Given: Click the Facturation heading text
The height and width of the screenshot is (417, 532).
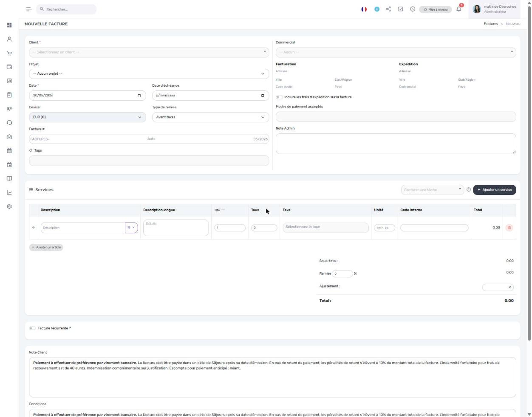Looking at the screenshot, I should [x=286, y=64].
